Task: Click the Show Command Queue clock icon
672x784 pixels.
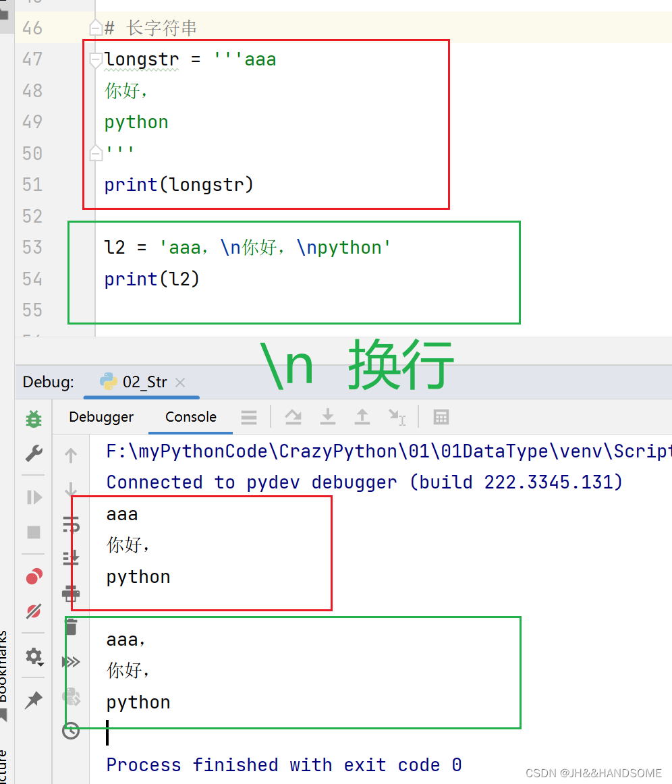Action: [x=71, y=731]
